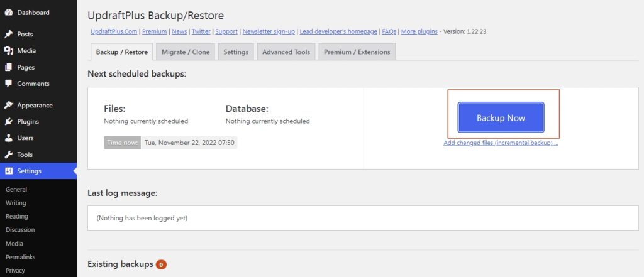Click the 'Version: 1.22.23' text
This screenshot has height=277, width=644.
[x=465, y=31]
